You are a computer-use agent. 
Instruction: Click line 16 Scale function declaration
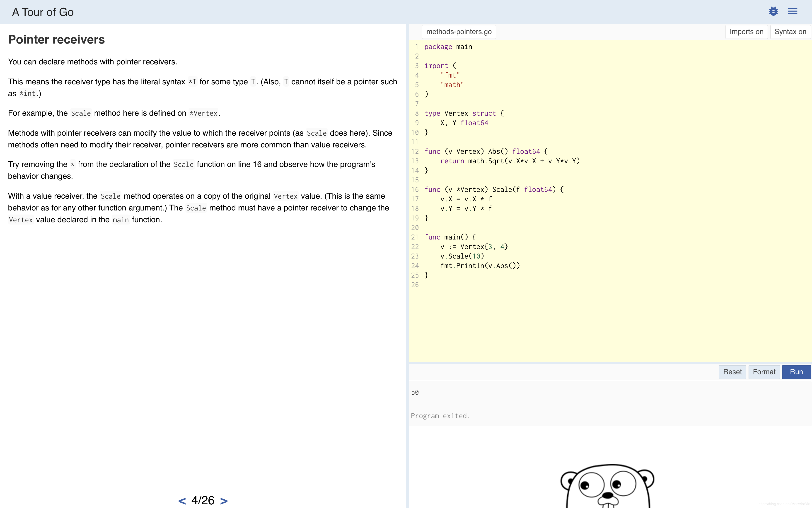pos(494,190)
